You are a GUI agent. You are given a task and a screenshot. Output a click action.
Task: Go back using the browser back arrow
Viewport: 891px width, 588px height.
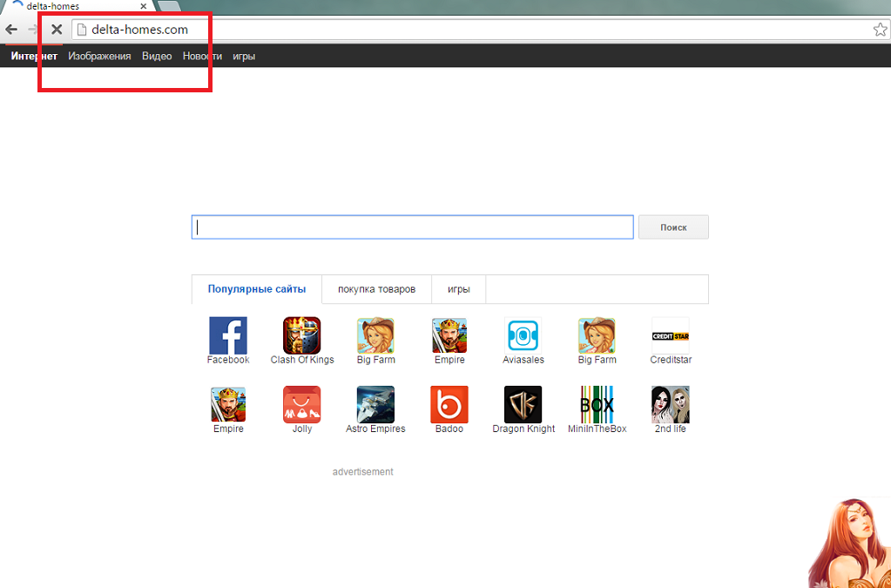click(x=11, y=30)
